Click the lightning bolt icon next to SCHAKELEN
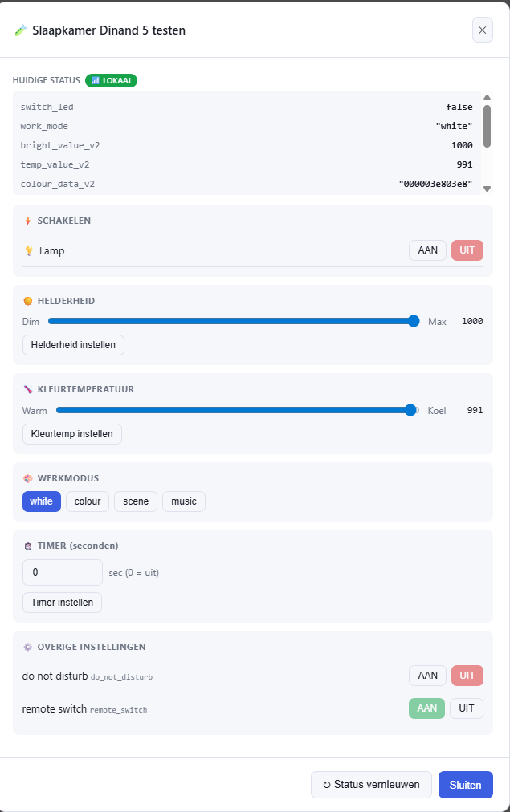Viewport: 510px width, 812px height. pyautogui.click(x=28, y=221)
